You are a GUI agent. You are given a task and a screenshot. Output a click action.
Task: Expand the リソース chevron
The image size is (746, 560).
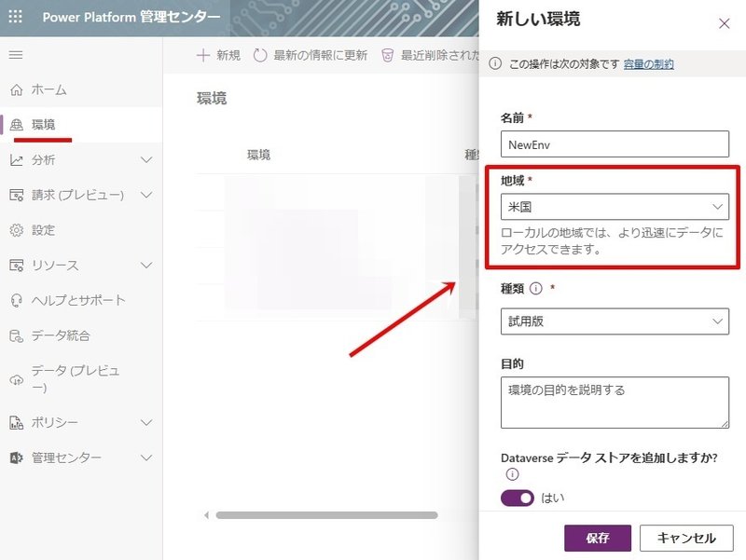(x=146, y=266)
